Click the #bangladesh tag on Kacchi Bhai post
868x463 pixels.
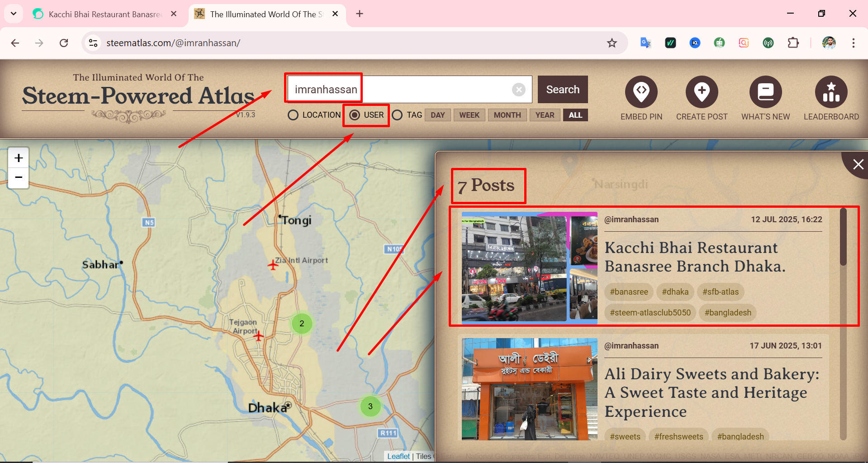pos(728,313)
